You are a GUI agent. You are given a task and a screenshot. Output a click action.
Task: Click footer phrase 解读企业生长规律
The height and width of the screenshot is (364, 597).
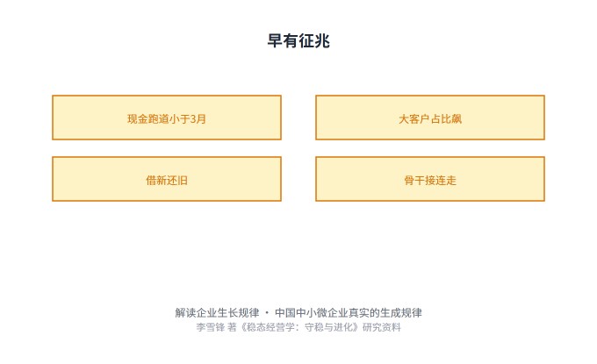[x=217, y=312]
